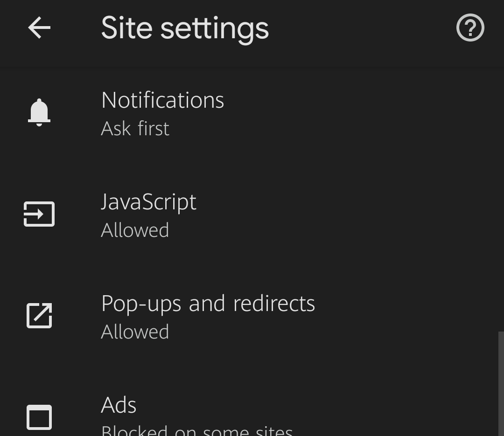The height and width of the screenshot is (436, 504).
Task: Click the vertical scrollbar thumb
Action: pyautogui.click(x=501, y=384)
